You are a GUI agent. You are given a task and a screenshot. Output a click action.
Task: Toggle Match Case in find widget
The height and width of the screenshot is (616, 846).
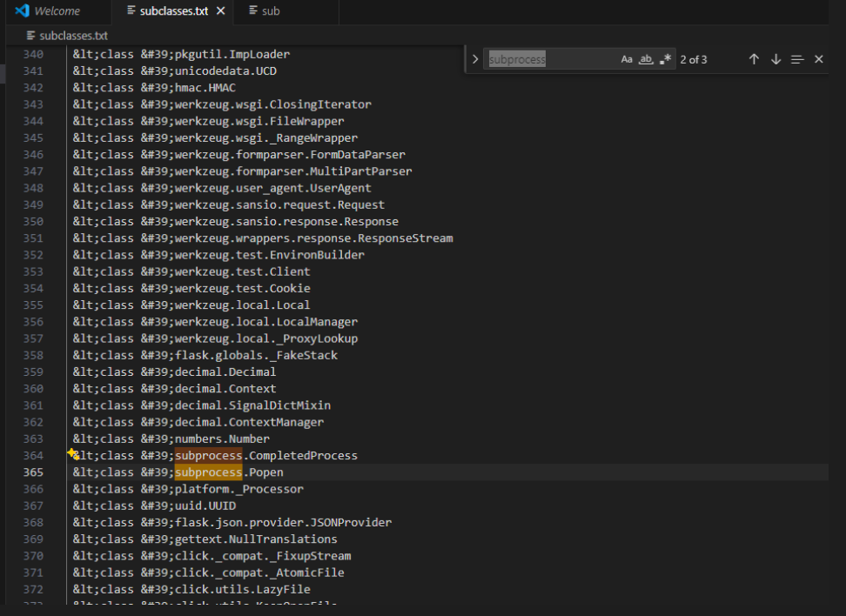[x=627, y=59]
